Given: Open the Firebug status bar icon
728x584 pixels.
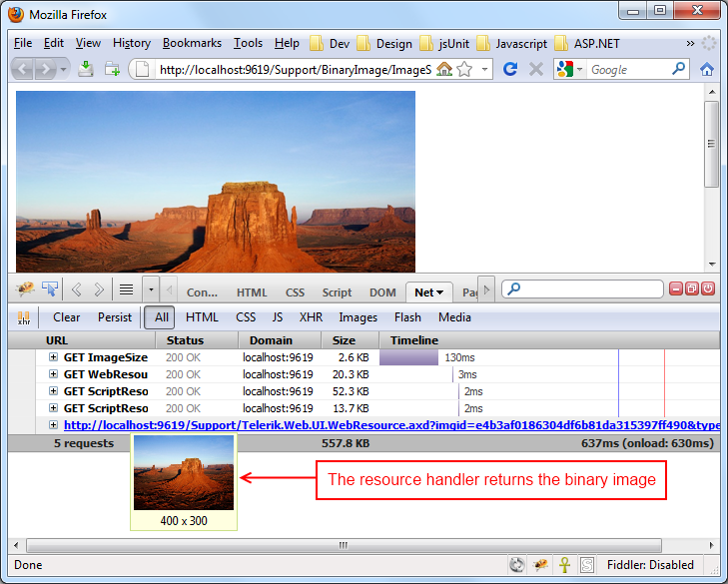Looking at the screenshot, I should tap(540, 564).
